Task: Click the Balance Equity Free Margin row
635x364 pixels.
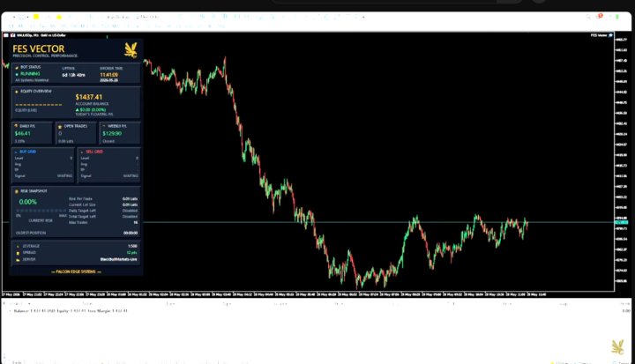Action: click(x=316, y=311)
